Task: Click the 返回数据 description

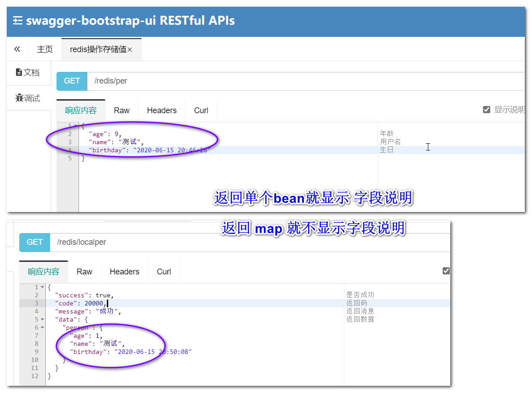Action: click(x=360, y=319)
